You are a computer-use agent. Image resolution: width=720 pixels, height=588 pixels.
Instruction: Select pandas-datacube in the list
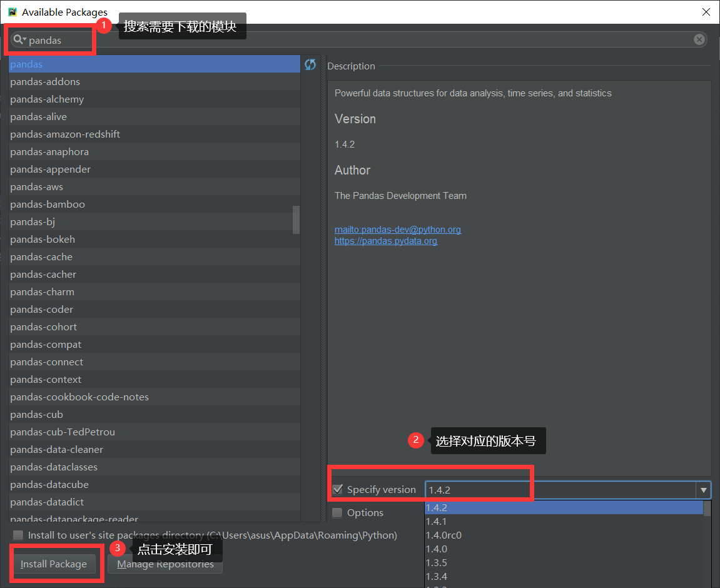tap(155, 485)
